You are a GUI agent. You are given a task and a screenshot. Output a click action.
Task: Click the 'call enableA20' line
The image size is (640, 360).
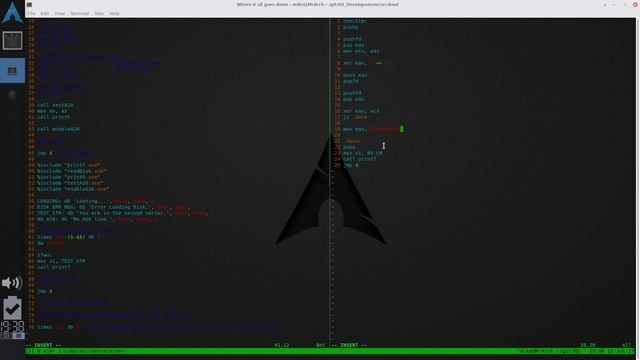coord(58,129)
